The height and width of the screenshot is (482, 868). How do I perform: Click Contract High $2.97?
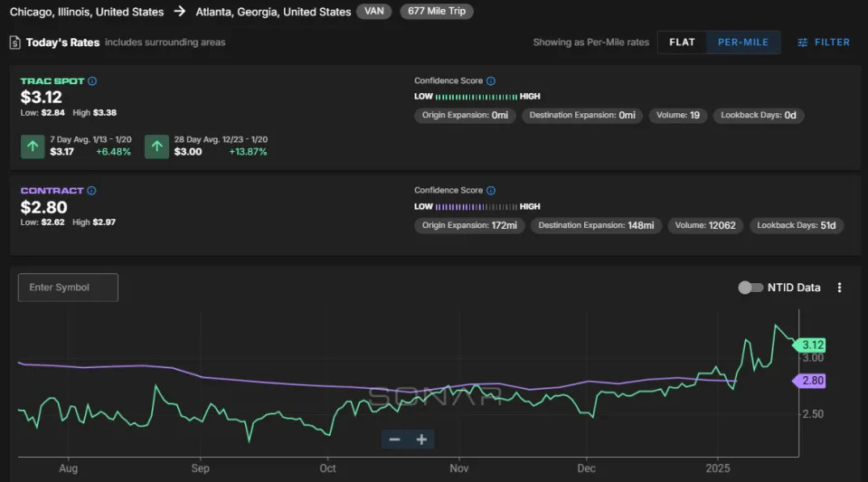pyautogui.click(x=94, y=222)
